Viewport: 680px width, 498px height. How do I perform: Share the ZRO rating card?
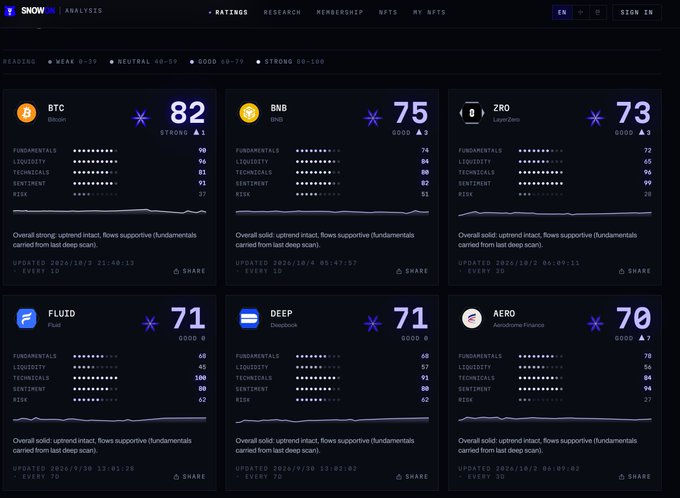pos(635,271)
